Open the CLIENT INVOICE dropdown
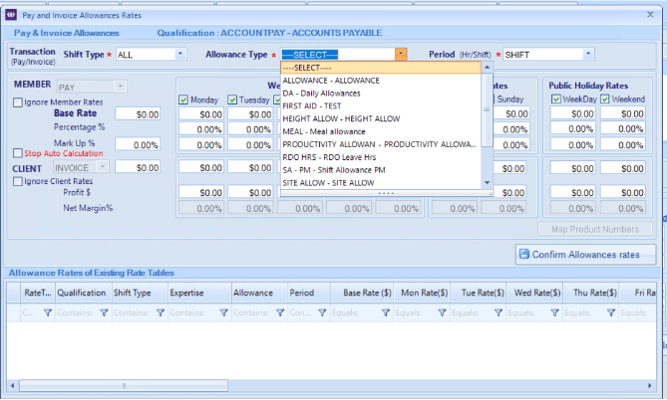 103,166
